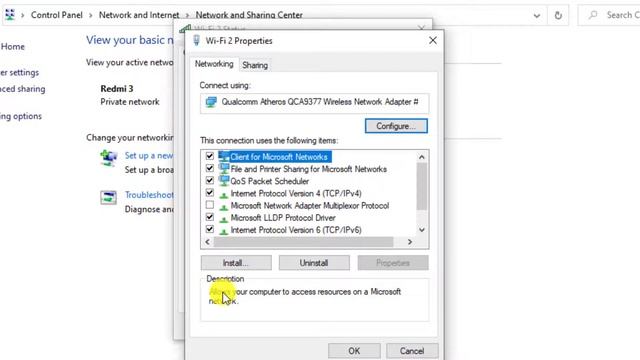This screenshot has height=360, width=640.
Task: Click items list scroll down arrow
Action: point(422,230)
